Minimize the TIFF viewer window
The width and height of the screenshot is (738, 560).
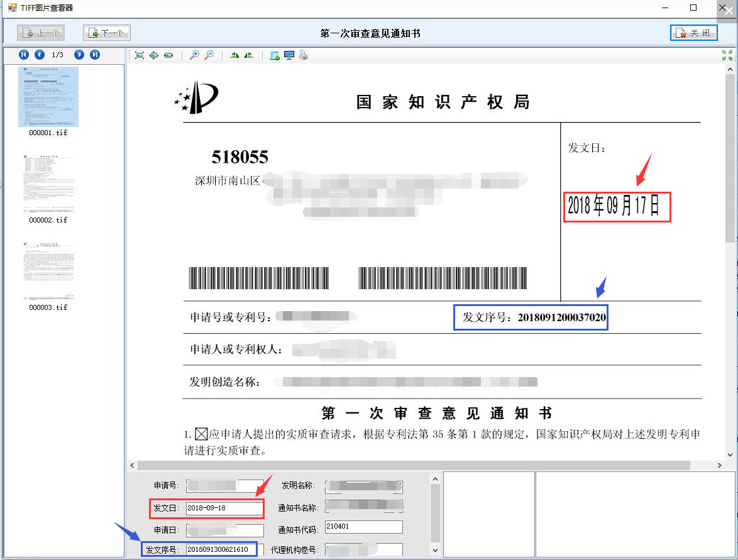tap(665, 8)
